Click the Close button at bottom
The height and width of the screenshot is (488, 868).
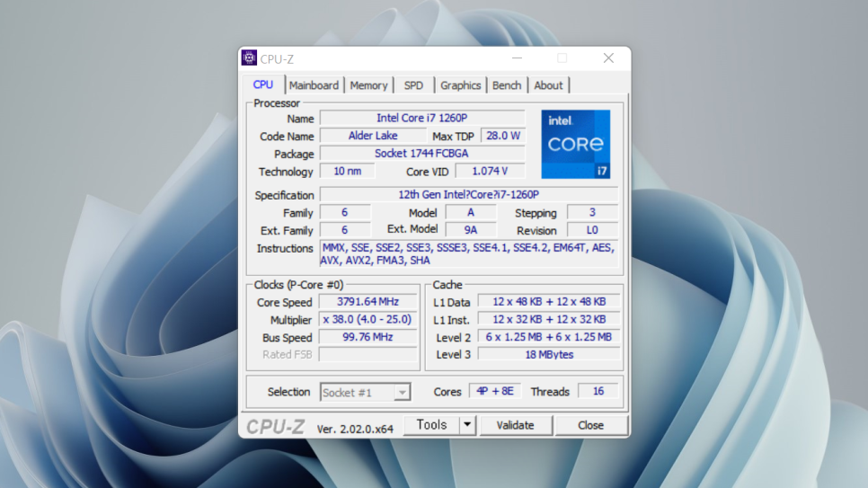tap(590, 425)
